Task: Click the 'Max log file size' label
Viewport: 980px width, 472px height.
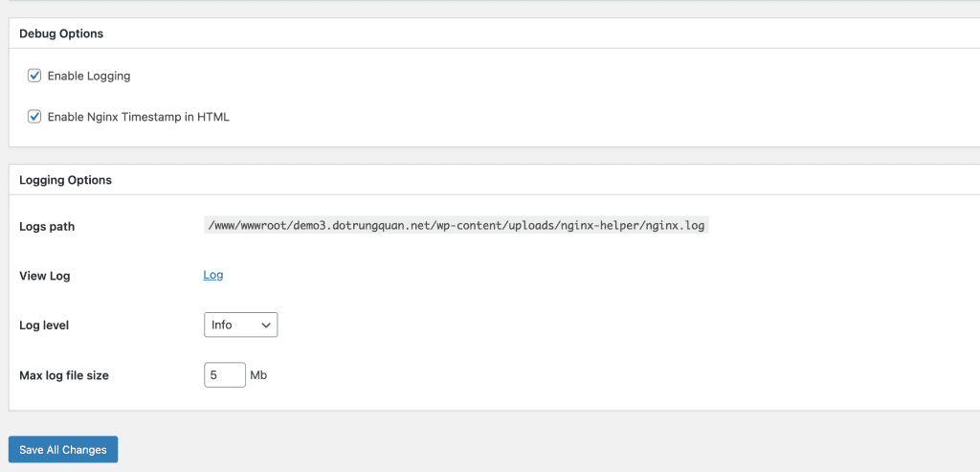Action: (x=64, y=375)
